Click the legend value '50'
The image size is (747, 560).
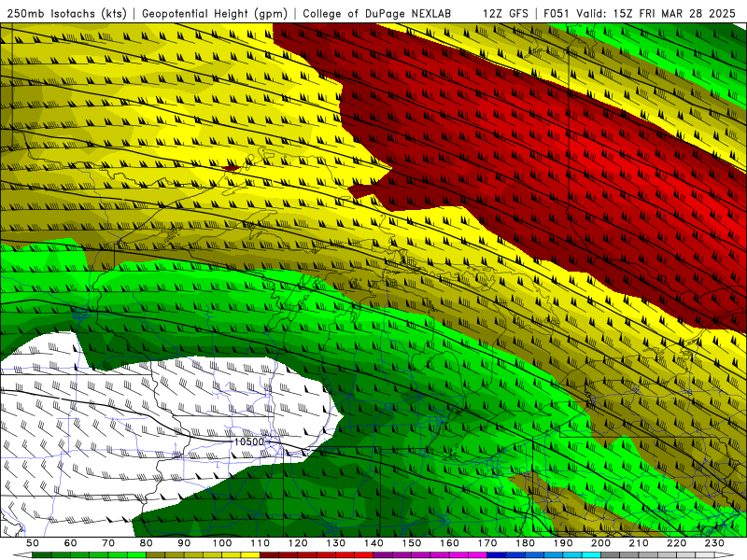[33, 543]
